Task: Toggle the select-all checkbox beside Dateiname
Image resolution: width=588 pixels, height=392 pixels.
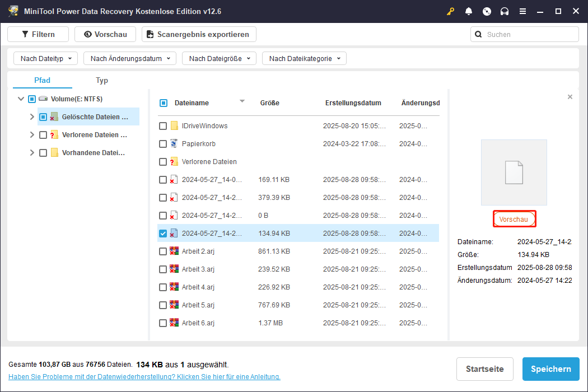Action: 164,103
